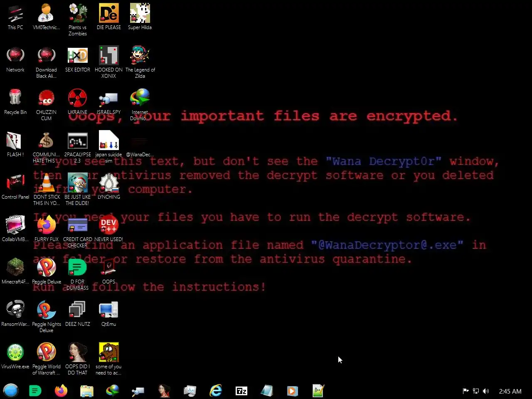
Task: Open the Minecraft4F... grass block icon
Action: point(15,271)
